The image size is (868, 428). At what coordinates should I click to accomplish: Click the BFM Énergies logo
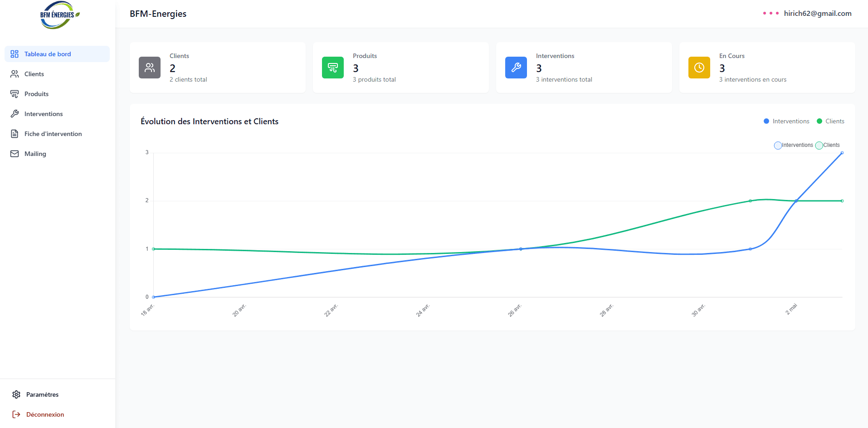point(59,15)
